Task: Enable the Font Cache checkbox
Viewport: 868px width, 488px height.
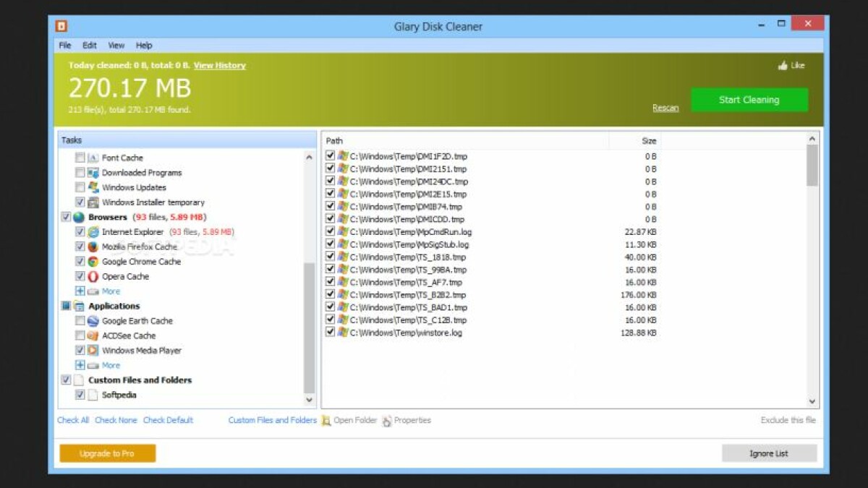Action: coord(80,158)
